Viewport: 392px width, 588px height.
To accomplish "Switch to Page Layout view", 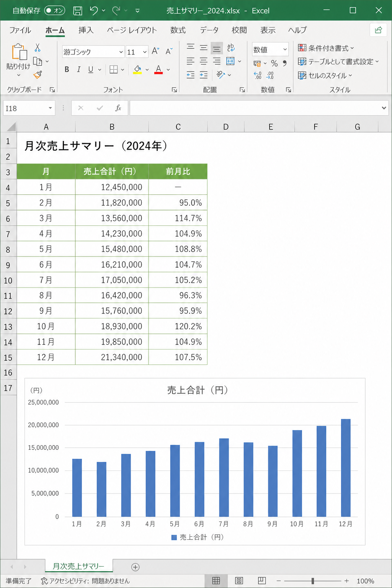I will [239, 581].
